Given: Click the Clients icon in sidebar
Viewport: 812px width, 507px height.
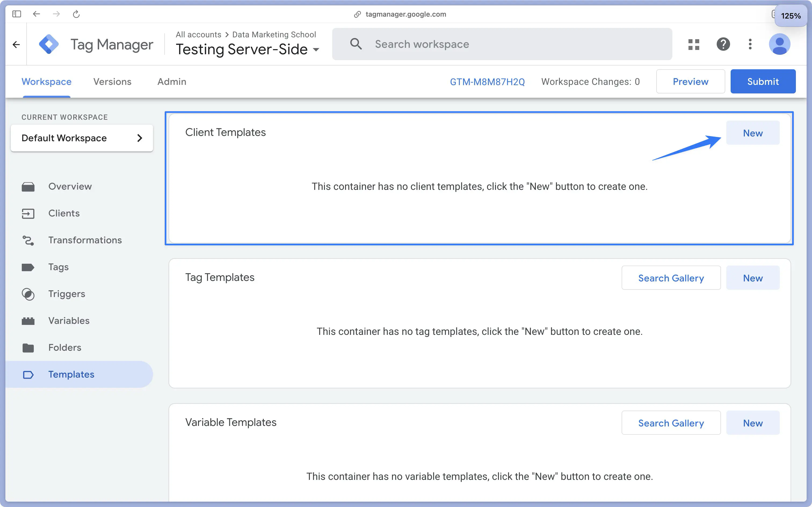Looking at the screenshot, I should point(29,213).
